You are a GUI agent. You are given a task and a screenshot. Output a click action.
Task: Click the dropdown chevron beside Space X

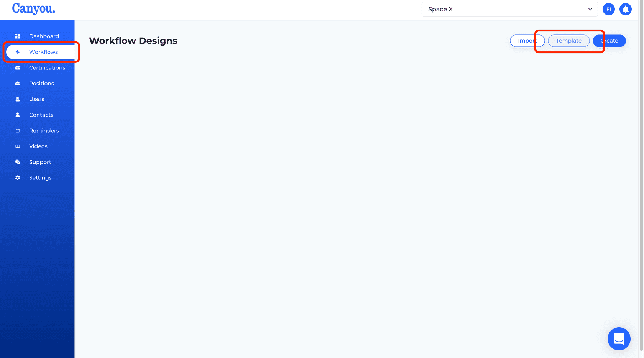[590, 9]
